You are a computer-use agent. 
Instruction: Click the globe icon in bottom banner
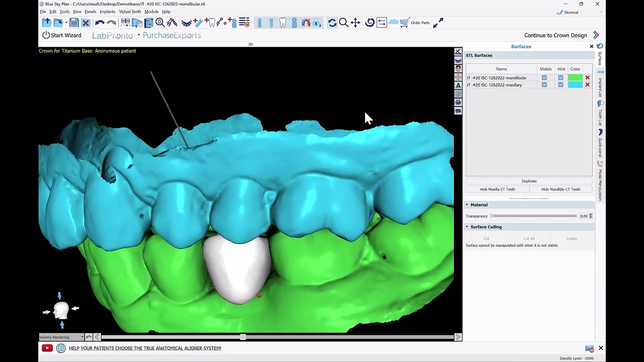[x=61, y=348]
